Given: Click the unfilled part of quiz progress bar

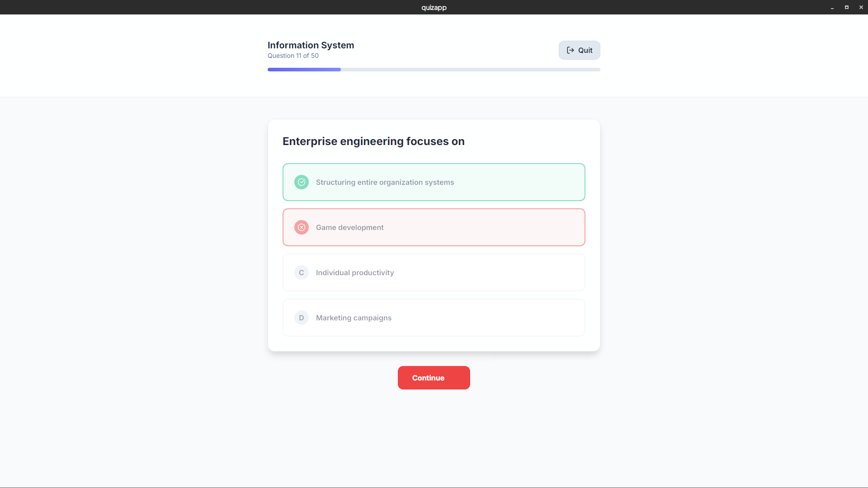Looking at the screenshot, I should click(x=470, y=70).
